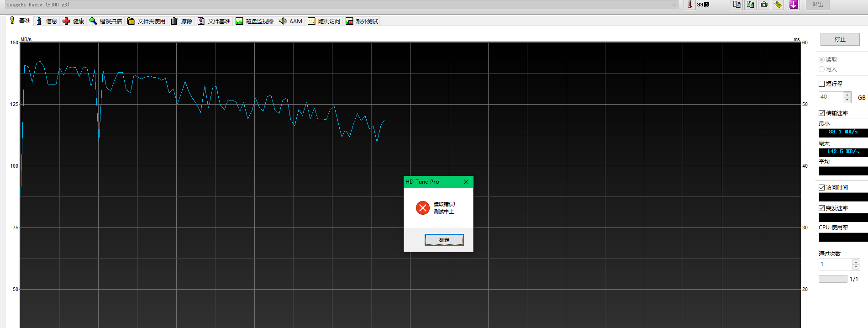
Task: Click the purple down arrow icon
Action: click(794, 5)
